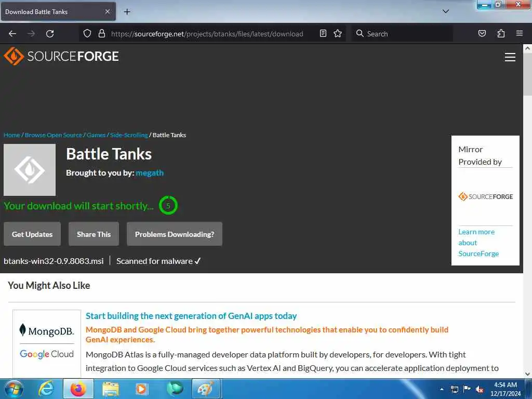Screen dimensions: 532x399
Task: Click the SourceForge logo in header
Action: pyautogui.click(x=61, y=56)
